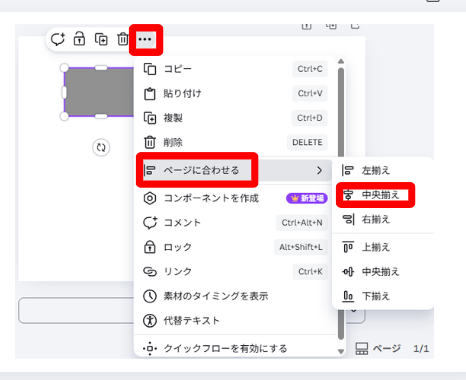This screenshot has height=380, width=466.
Task: Choose リンク menu entry
Action: [x=235, y=272]
